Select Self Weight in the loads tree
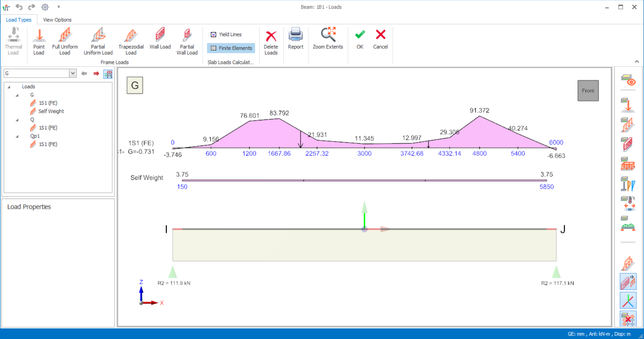Viewport: 644px width, 339px height. coord(51,111)
